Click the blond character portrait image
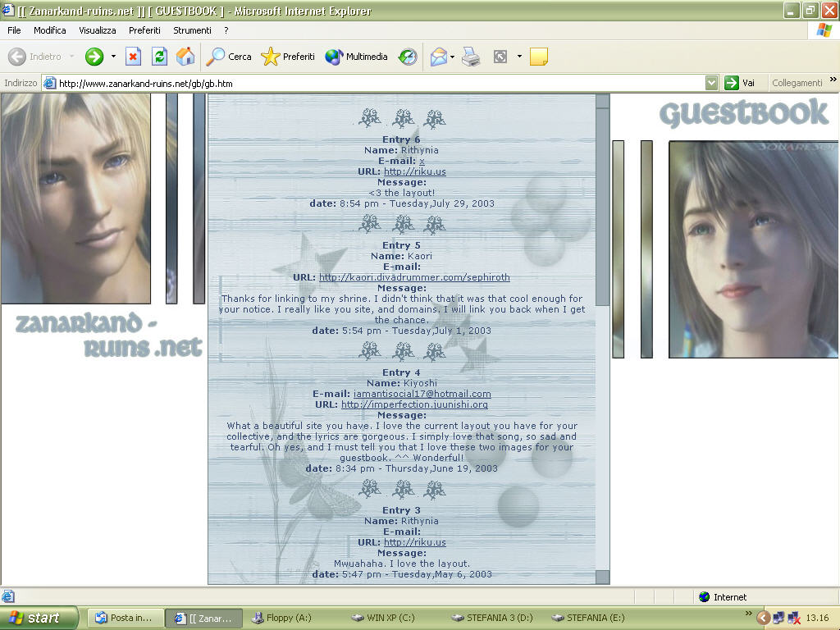 click(75, 199)
